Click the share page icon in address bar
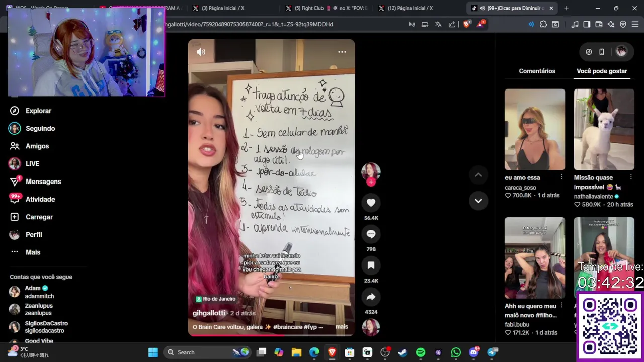 coord(452,24)
